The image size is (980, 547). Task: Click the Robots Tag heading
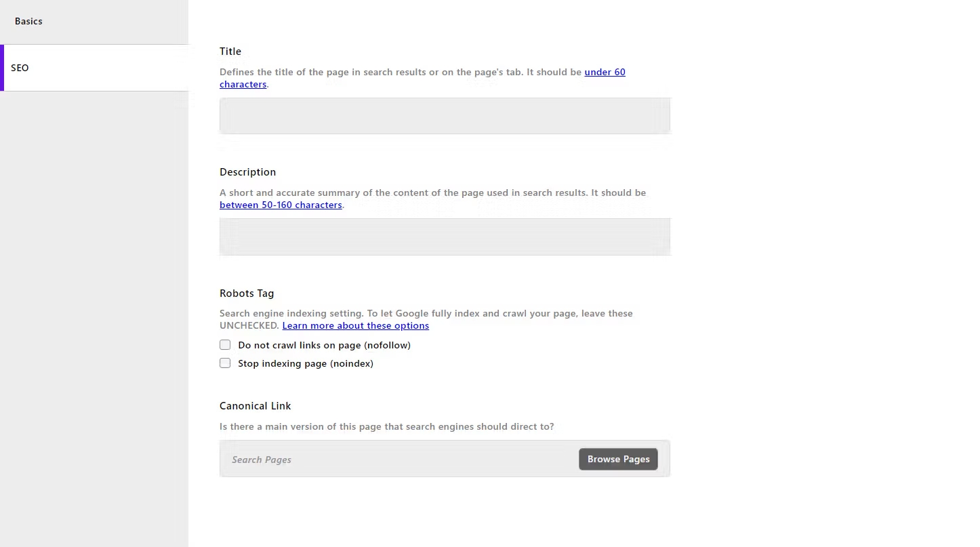247,293
